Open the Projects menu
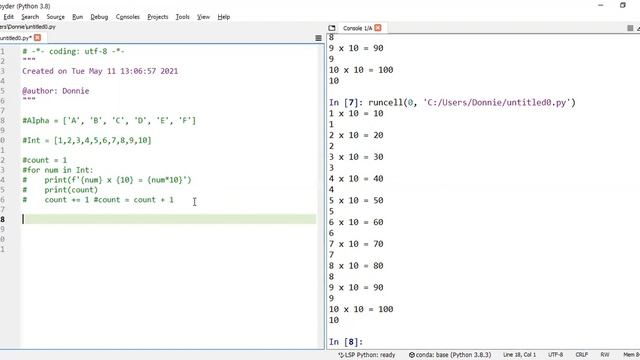640x360 pixels. pyautogui.click(x=158, y=17)
